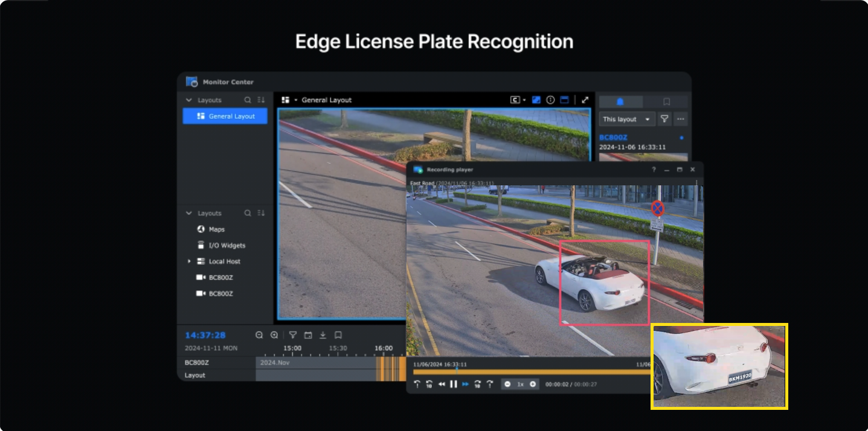Pause playback in Recording player
868x431 pixels.
coord(454,384)
